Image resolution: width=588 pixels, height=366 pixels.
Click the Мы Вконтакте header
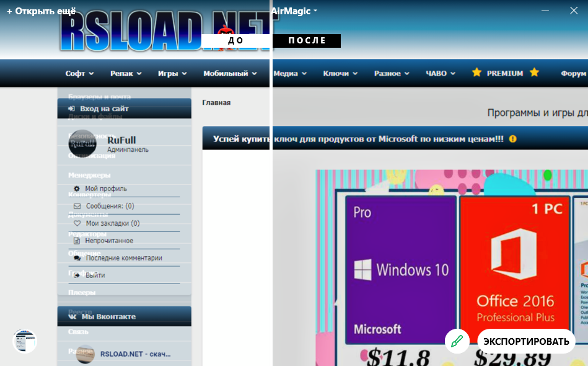point(124,316)
